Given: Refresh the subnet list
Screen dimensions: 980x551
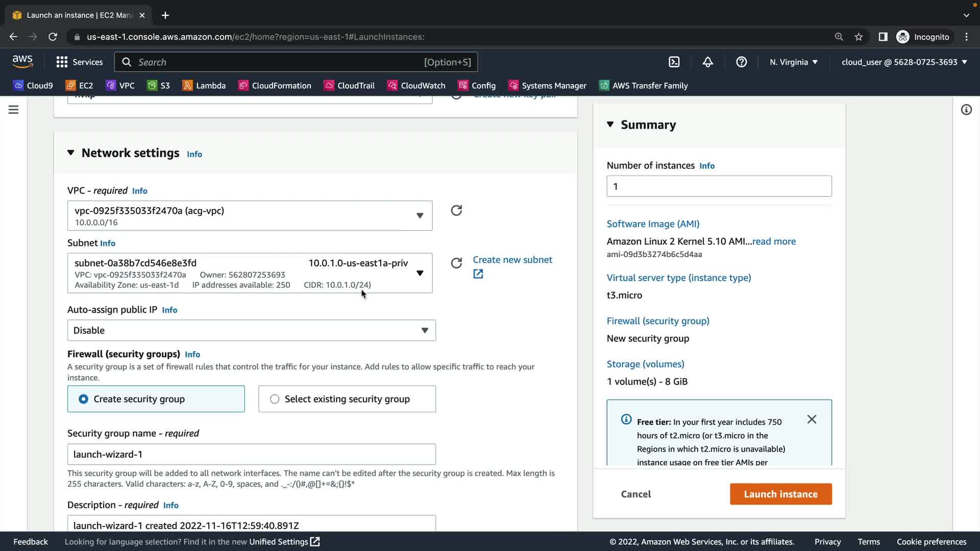Looking at the screenshot, I should tap(456, 263).
